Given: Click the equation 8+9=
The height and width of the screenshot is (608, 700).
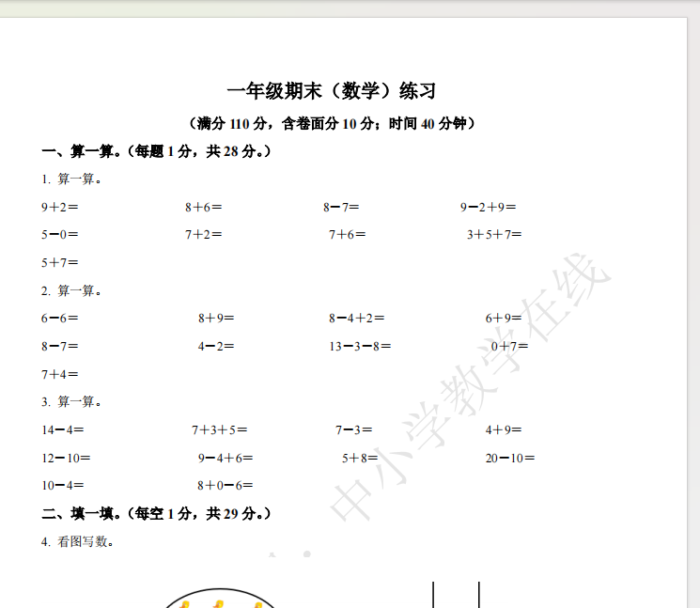Looking at the screenshot, I should (x=216, y=319).
